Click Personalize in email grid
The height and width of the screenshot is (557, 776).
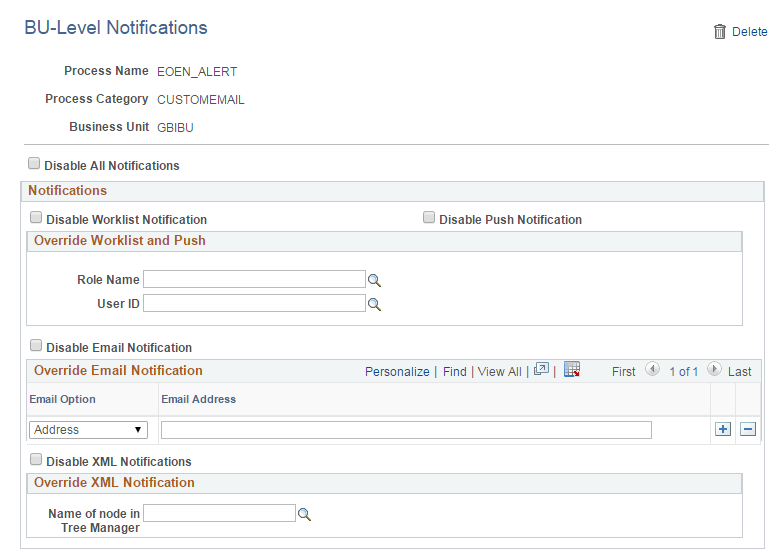click(397, 371)
